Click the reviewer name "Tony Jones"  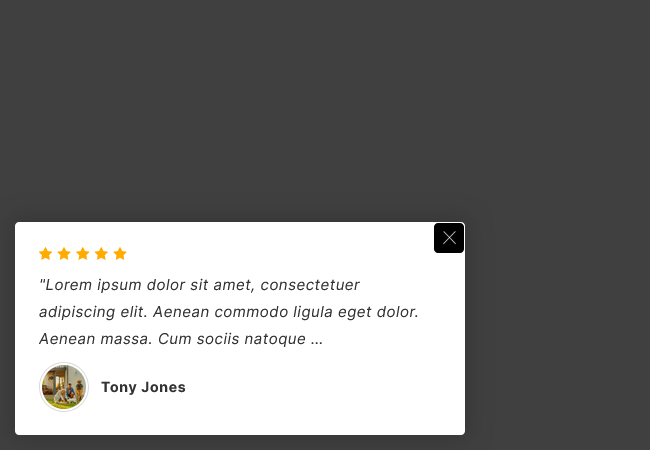[x=143, y=388]
